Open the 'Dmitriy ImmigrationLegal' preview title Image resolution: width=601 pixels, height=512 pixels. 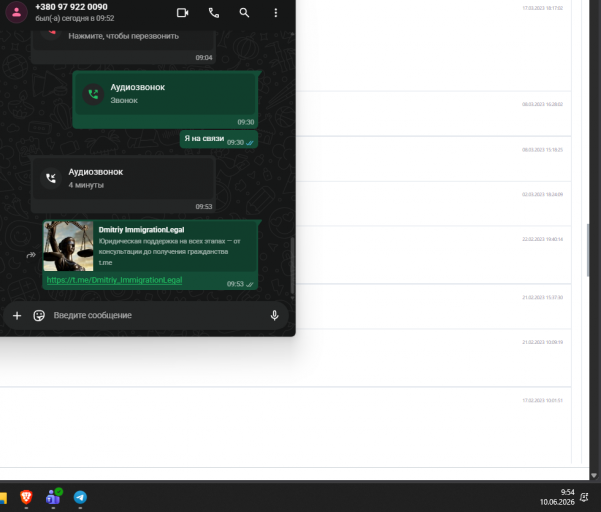[141, 230]
